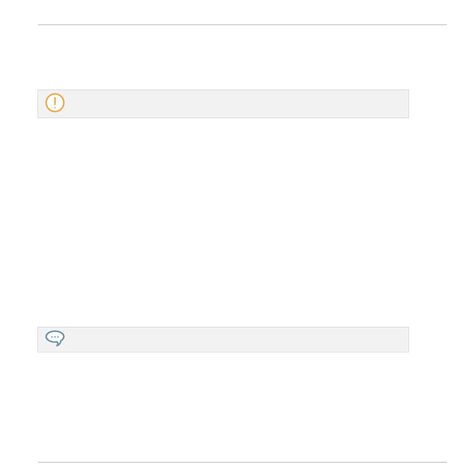
Task: Select the gray warning note box
Action: click(x=223, y=104)
